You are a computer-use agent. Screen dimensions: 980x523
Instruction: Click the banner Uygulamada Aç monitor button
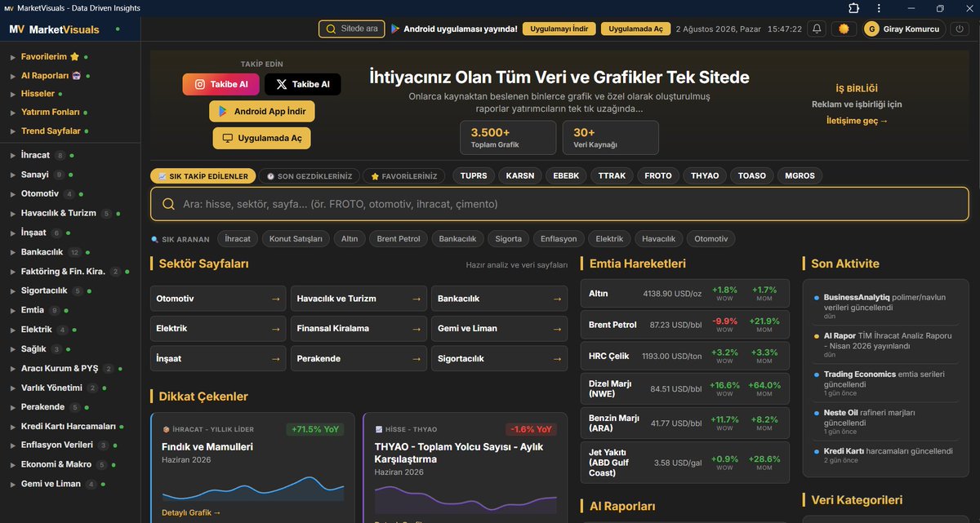tap(261, 138)
